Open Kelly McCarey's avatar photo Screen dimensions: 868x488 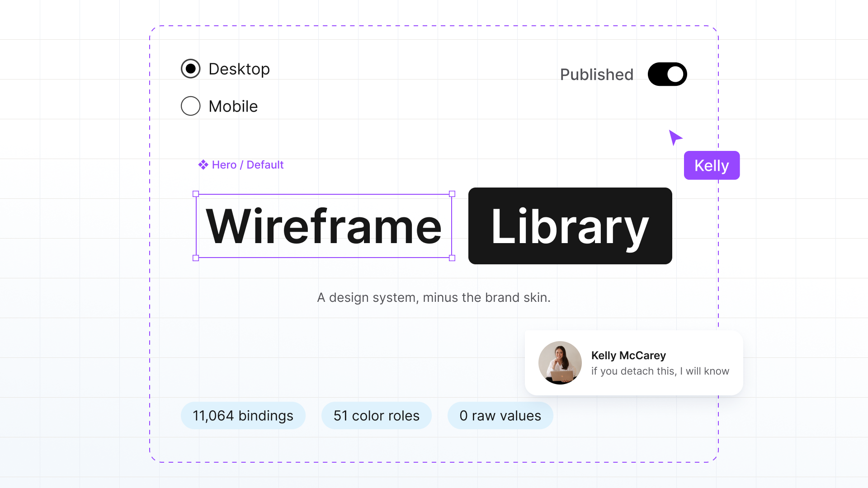[x=560, y=363]
